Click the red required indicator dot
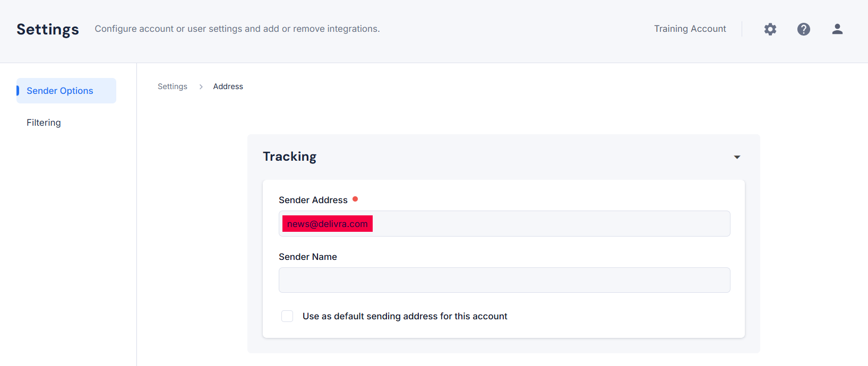 click(355, 199)
